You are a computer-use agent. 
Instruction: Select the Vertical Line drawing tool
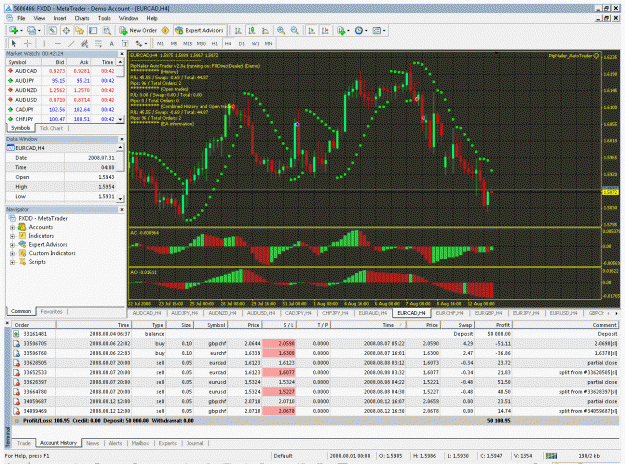tap(44, 43)
